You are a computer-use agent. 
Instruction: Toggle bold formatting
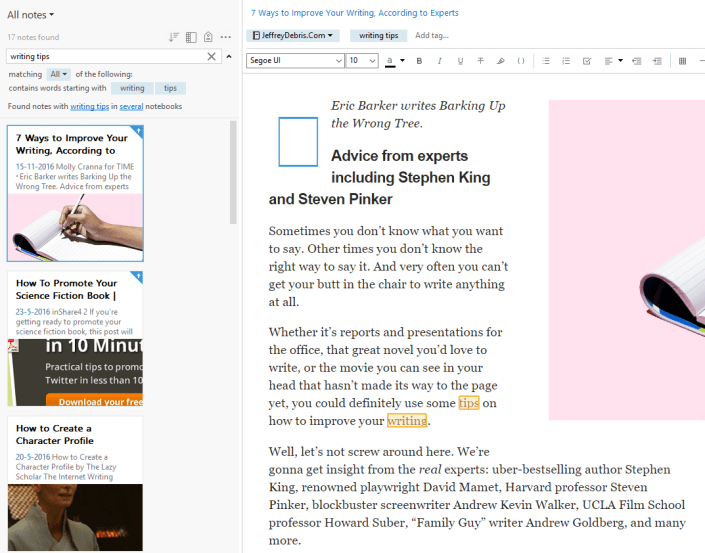[419, 61]
